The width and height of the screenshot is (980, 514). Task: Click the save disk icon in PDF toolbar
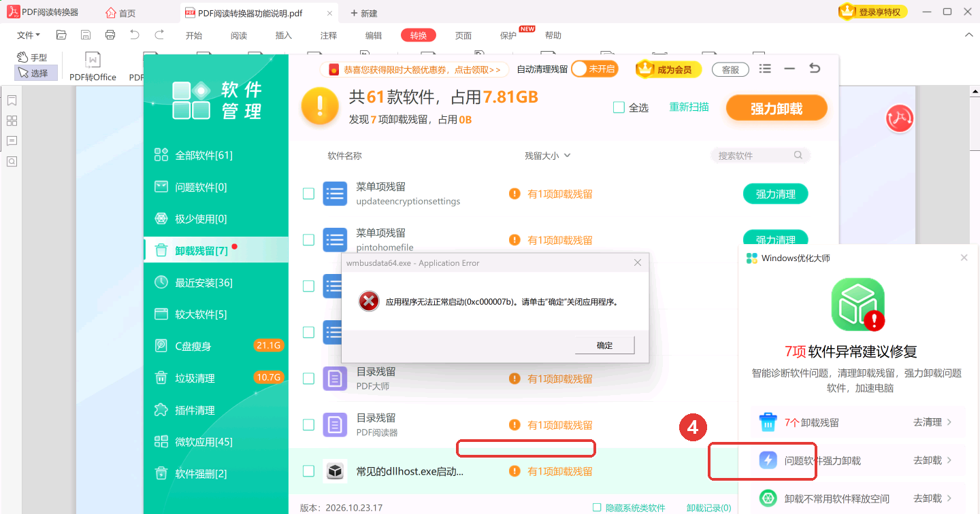coord(86,35)
